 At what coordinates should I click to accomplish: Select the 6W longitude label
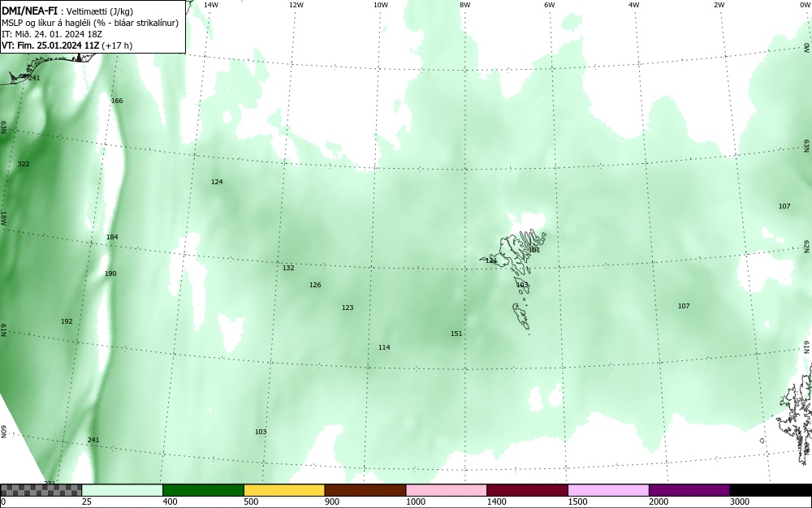click(x=550, y=5)
